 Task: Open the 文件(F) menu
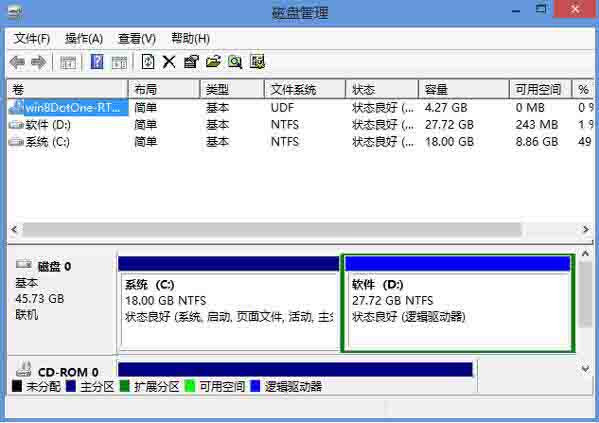coord(32,39)
